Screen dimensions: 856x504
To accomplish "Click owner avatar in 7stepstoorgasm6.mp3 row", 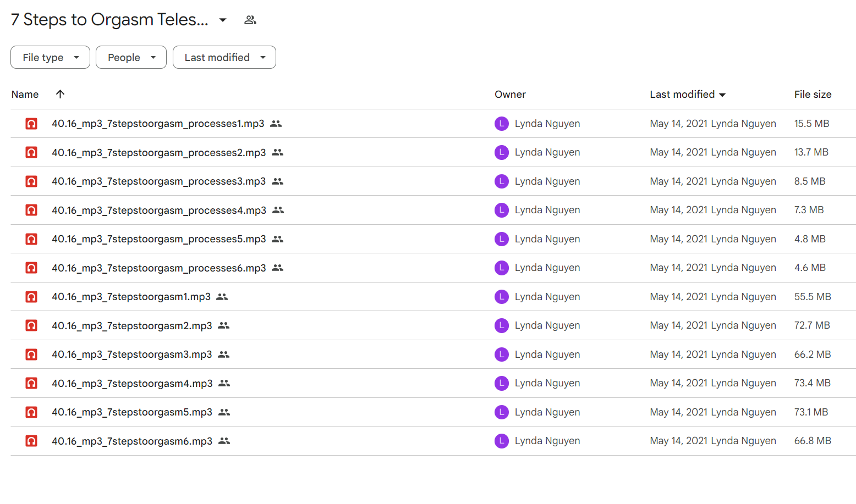I will pos(502,441).
